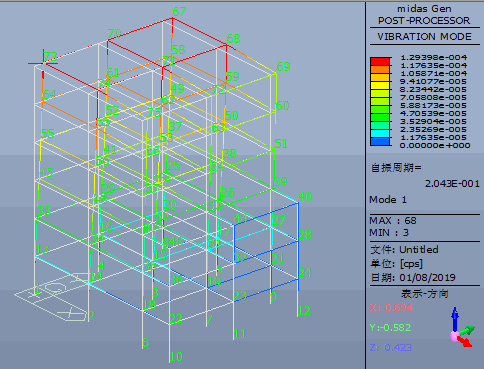Screen dimensions: 484x369
Task: Click base node label 12
Action: [x=304, y=311]
